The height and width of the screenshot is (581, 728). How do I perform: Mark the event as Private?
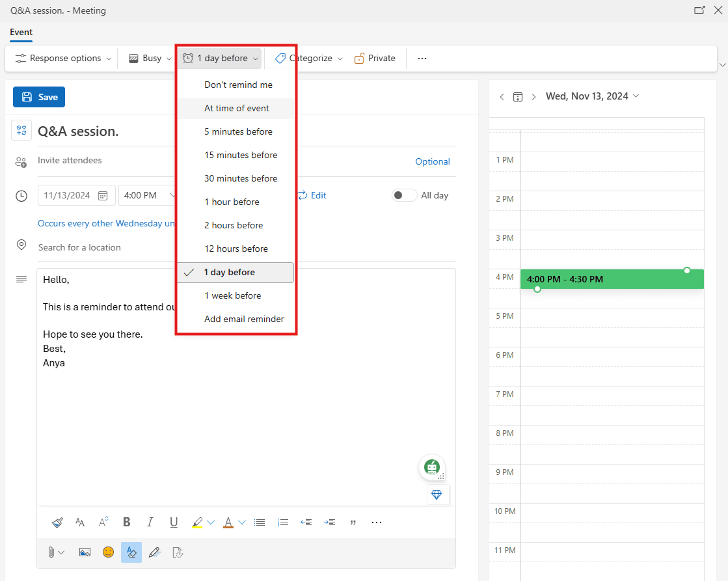[x=375, y=58]
